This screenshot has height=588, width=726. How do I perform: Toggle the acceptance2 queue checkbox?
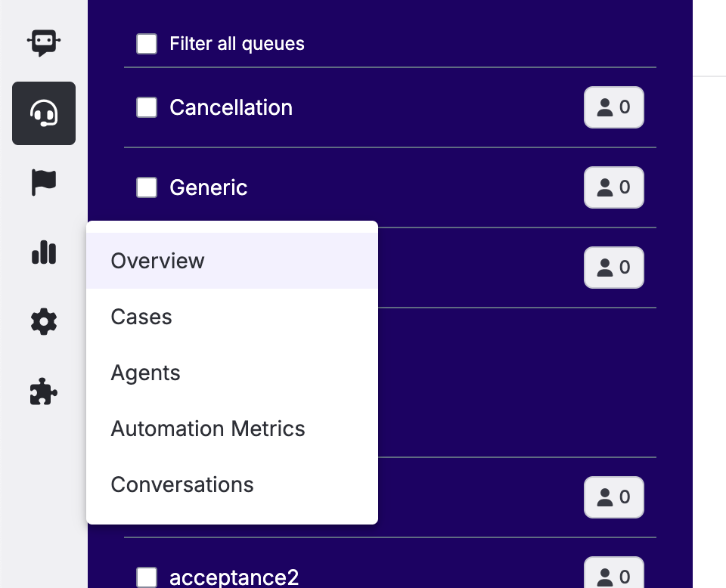tap(147, 577)
